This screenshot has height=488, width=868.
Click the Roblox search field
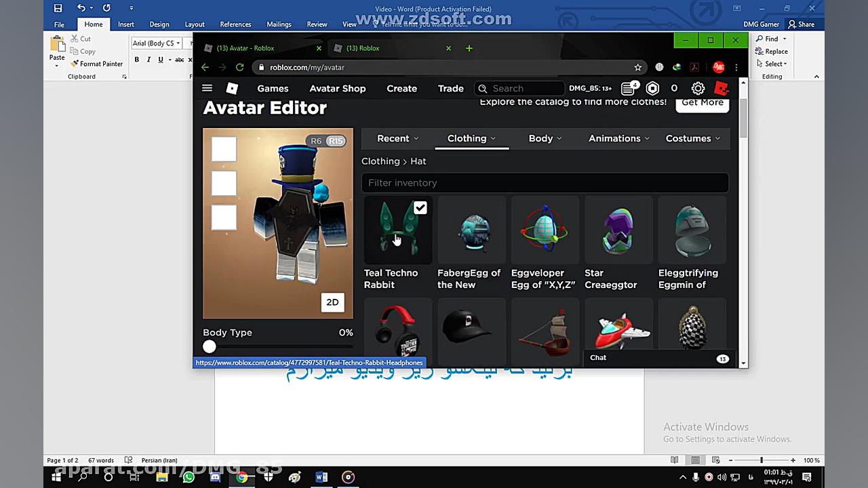(520, 88)
